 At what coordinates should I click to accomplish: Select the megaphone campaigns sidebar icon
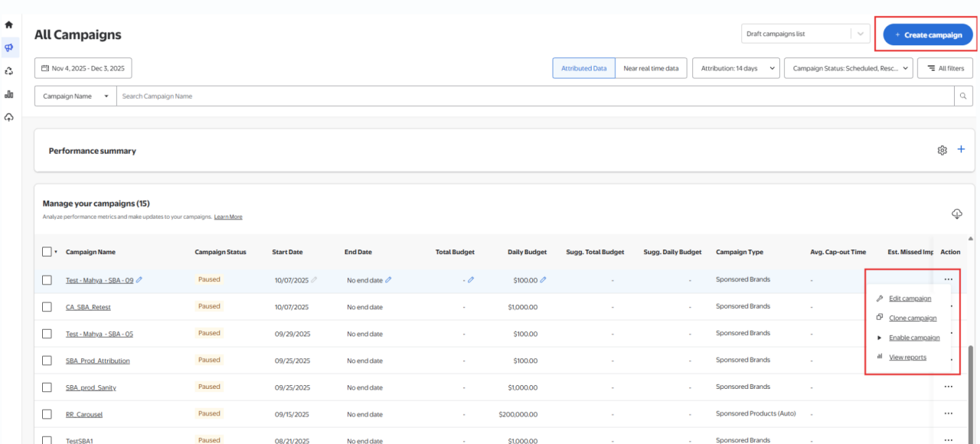tap(9, 47)
